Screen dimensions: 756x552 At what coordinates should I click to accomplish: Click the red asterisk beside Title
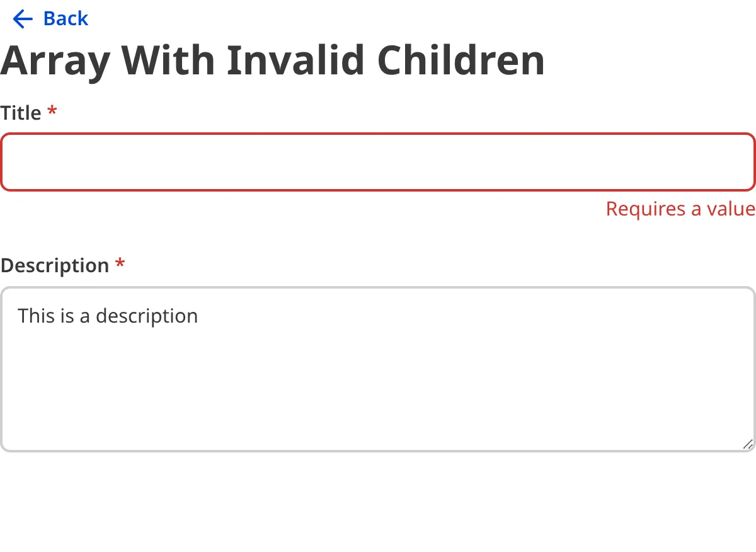click(x=52, y=112)
